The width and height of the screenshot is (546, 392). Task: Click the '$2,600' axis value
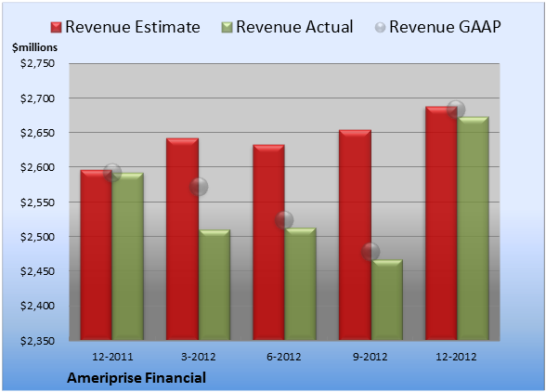(x=37, y=167)
